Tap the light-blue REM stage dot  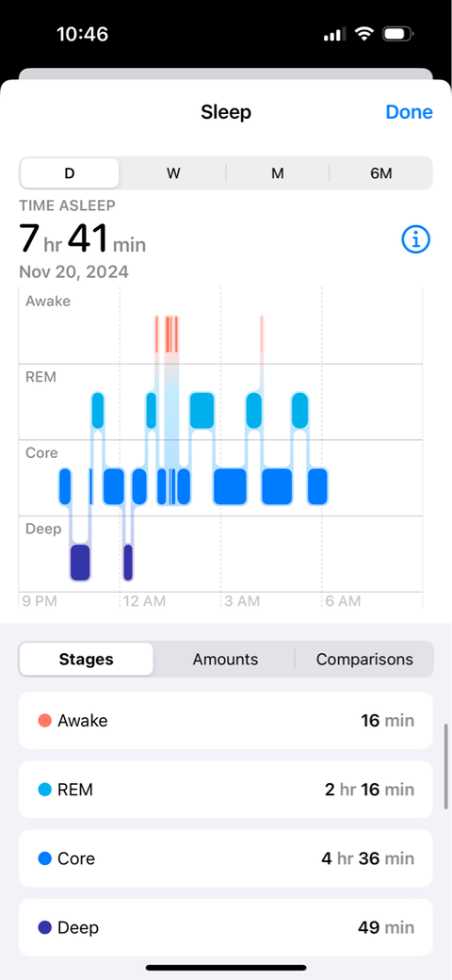click(44, 790)
